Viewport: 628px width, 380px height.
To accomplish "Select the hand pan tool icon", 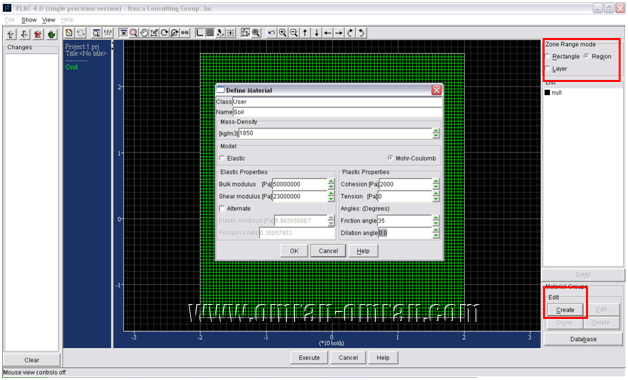I will [x=144, y=33].
